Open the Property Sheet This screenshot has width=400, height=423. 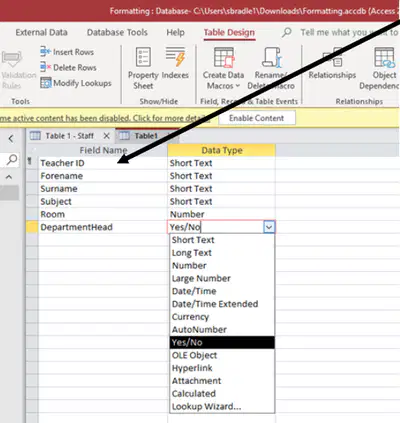[x=143, y=68]
